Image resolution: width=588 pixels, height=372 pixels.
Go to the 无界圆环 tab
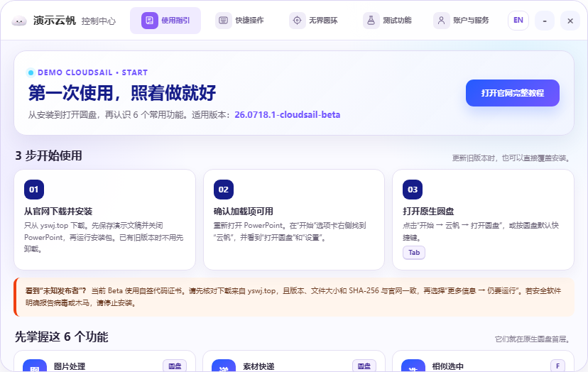click(313, 21)
